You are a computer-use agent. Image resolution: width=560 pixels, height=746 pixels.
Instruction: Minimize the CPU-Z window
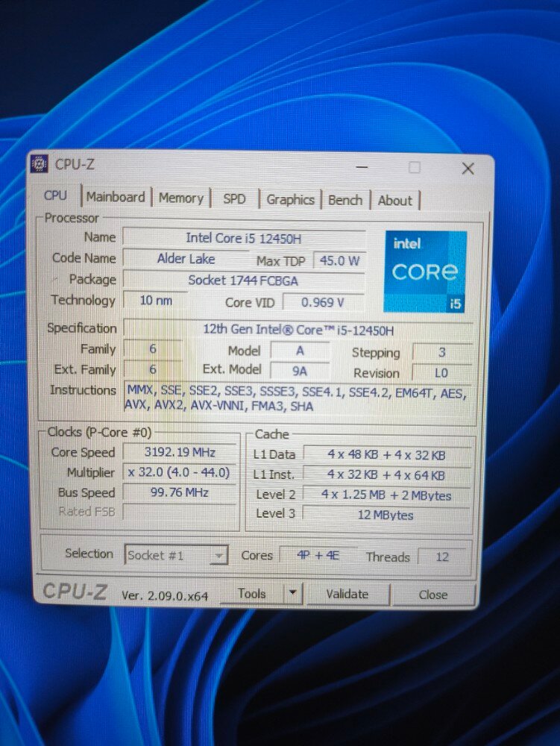[x=362, y=167]
